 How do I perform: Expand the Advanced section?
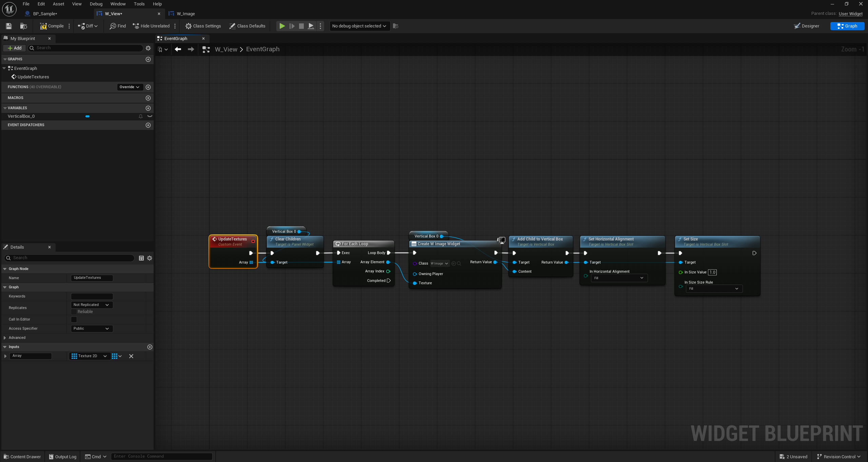click(x=5, y=338)
